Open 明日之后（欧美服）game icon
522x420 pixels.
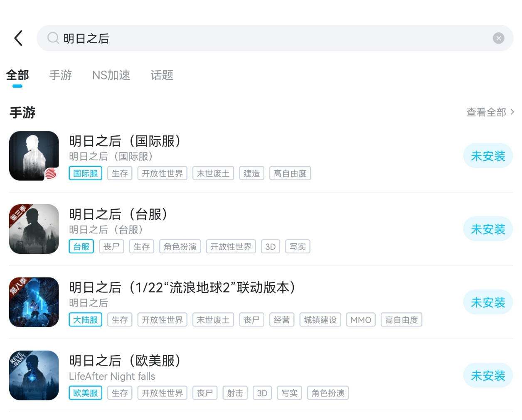34,376
